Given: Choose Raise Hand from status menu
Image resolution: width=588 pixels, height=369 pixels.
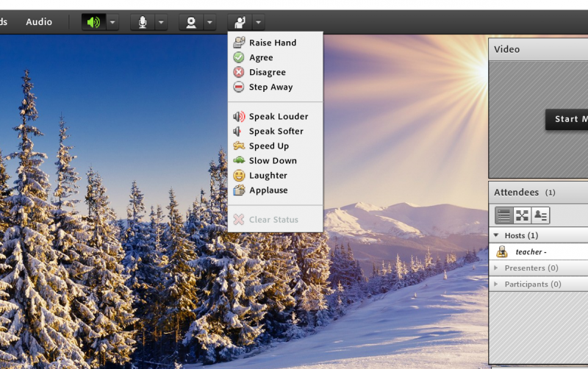Looking at the screenshot, I should (x=272, y=43).
